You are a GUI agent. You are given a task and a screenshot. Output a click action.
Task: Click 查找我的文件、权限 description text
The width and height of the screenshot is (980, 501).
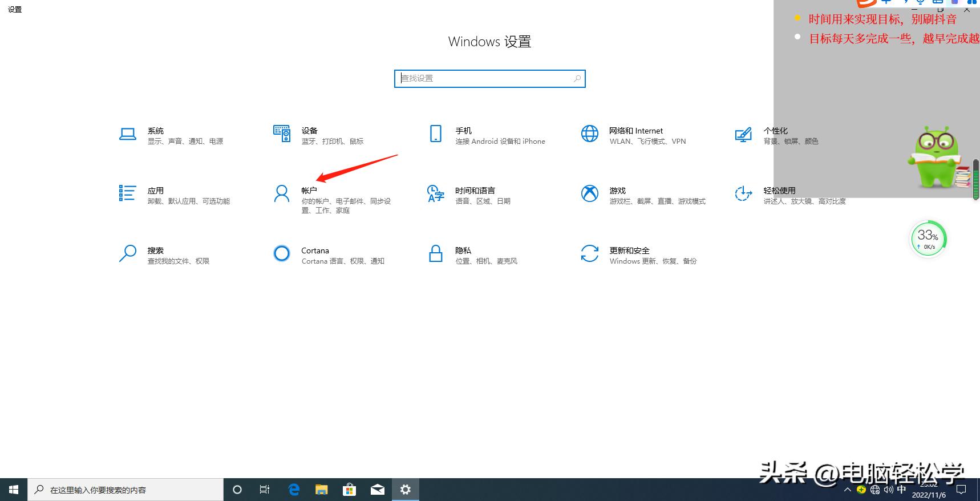[x=179, y=261]
